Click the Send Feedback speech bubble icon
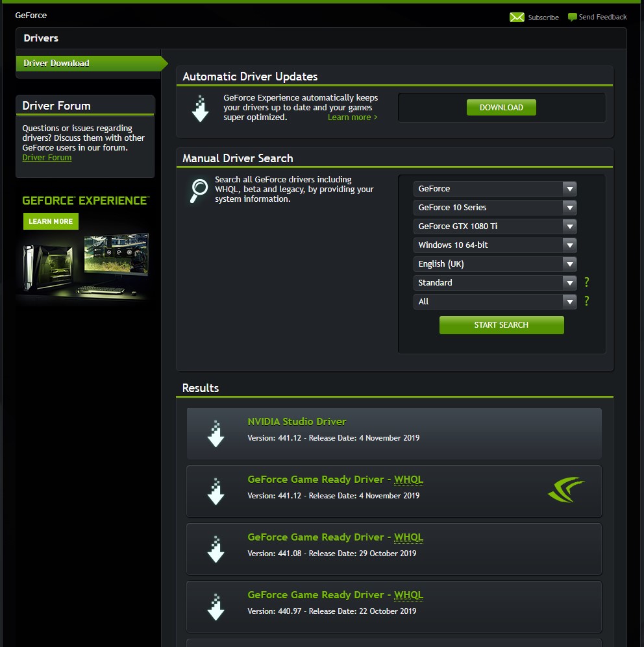 click(x=572, y=18)
